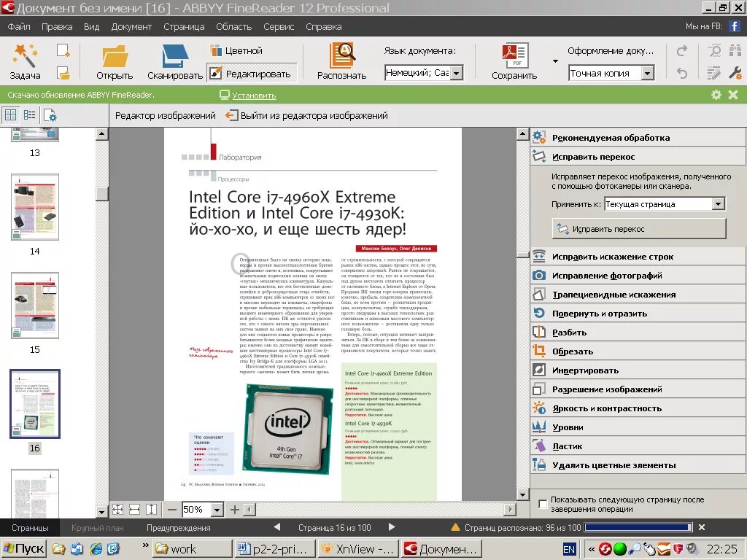
Task: Collapse the Исправить перекос section
Action: (638, 157)
